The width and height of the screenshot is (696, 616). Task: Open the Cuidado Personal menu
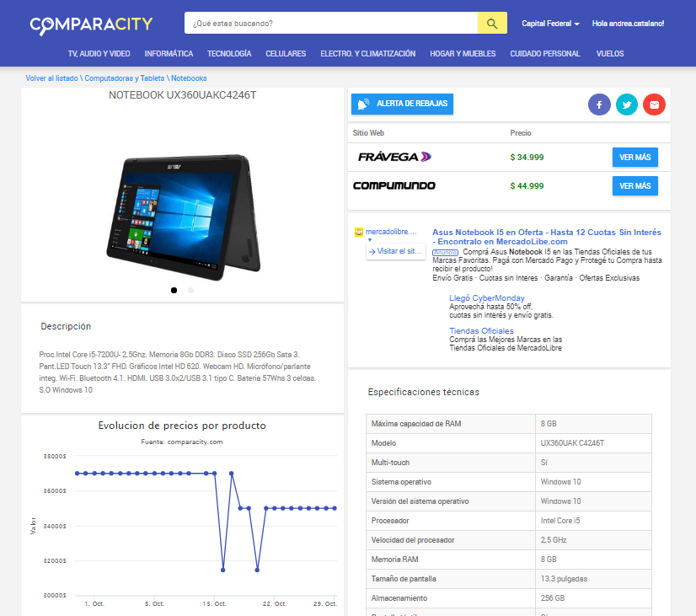point(545,54)
